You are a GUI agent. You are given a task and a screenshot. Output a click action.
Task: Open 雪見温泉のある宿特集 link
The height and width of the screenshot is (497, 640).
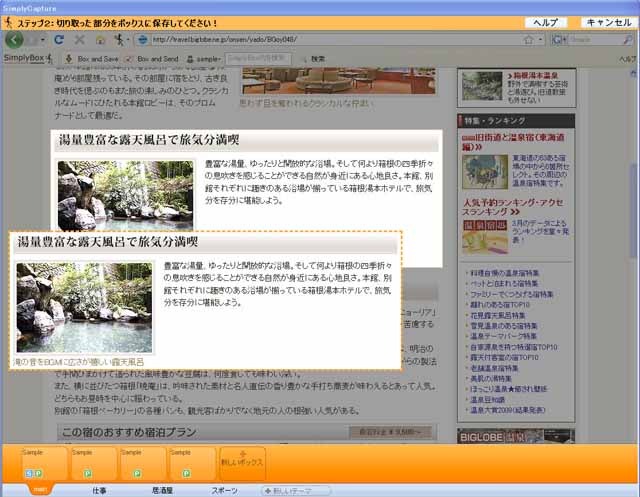pos(504,326)
